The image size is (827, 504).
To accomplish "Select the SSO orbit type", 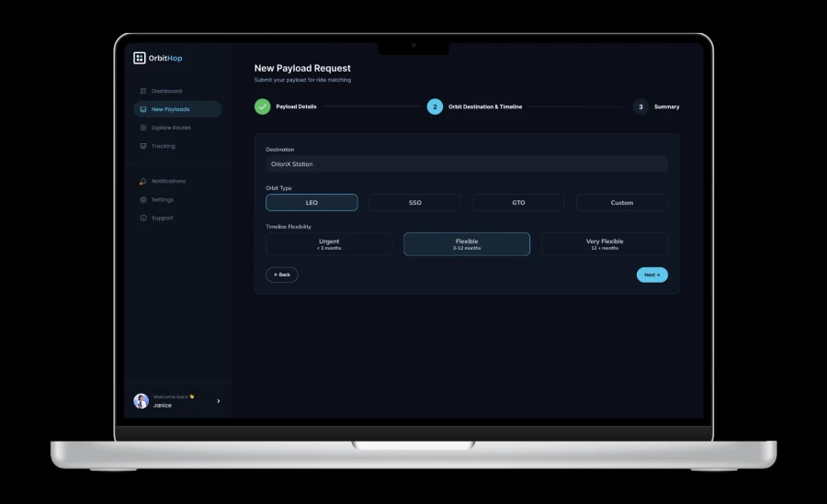I will 415,203.
